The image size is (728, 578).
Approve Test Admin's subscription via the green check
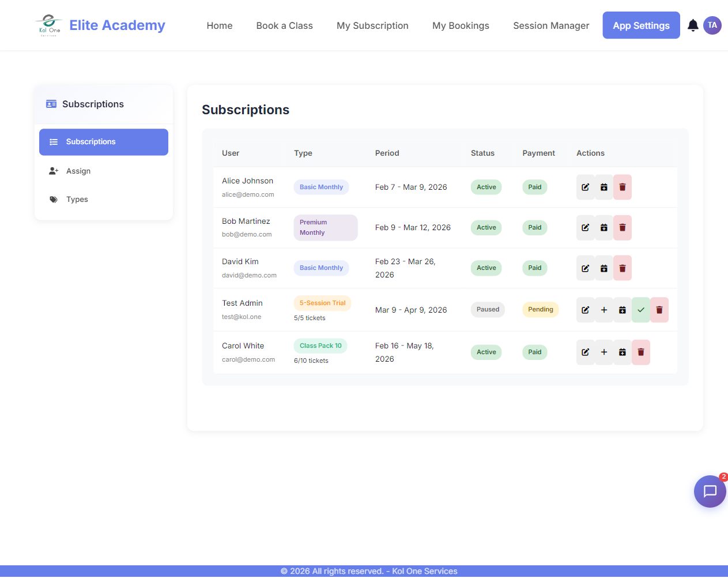pyautogui.click(x=640, y=310)
